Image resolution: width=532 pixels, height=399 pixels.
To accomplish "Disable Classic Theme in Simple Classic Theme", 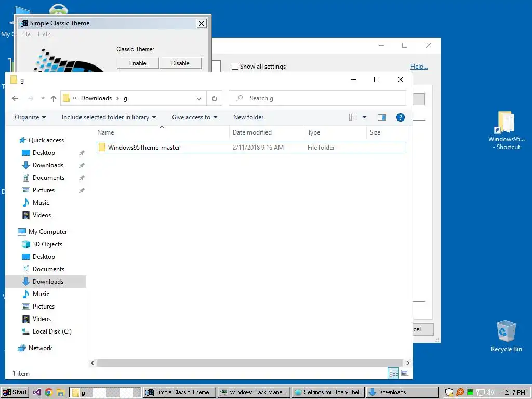I will 180,63.
